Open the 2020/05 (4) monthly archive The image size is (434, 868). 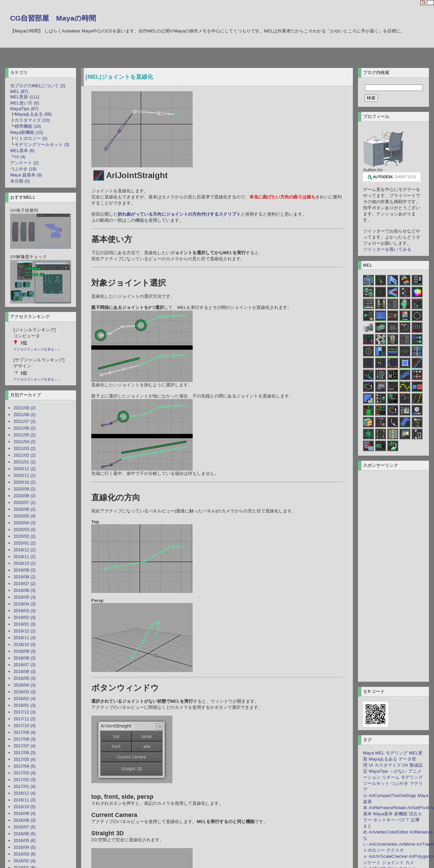pyautogui.click(x=24, y=516)
